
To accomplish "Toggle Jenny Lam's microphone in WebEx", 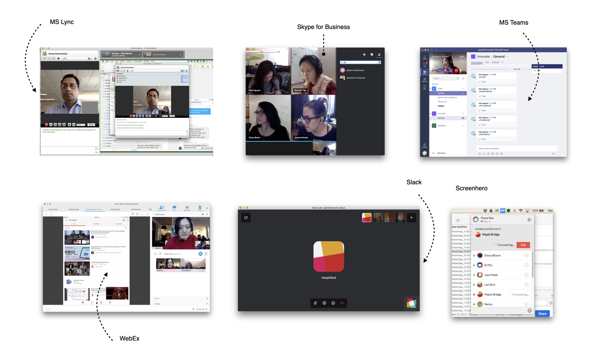I will coord(206,254).
